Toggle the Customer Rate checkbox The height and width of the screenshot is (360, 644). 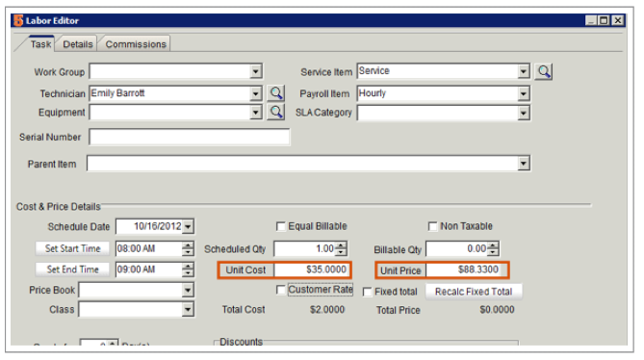(281, 290)
